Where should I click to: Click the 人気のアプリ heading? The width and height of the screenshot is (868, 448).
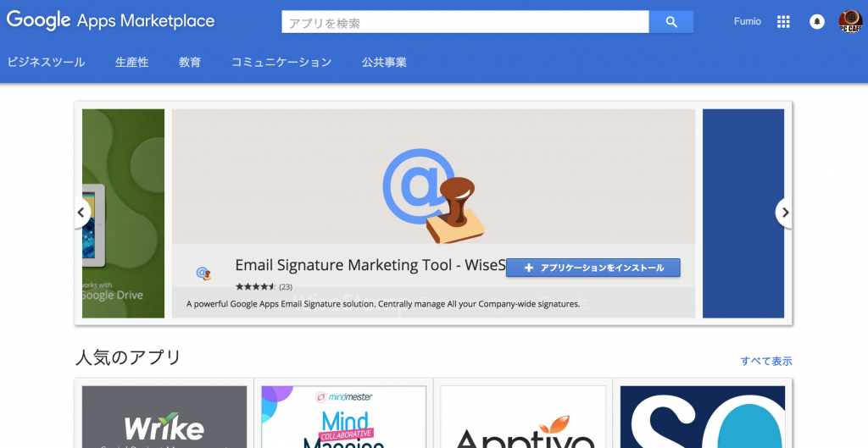tap(129, 358)
